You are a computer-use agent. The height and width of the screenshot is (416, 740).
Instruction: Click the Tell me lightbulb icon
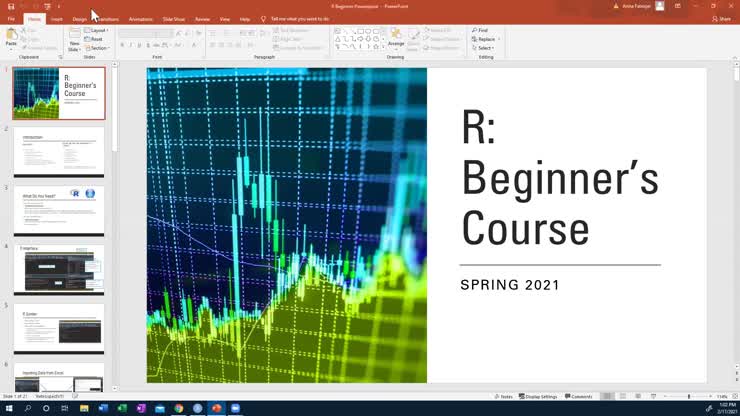263,19
